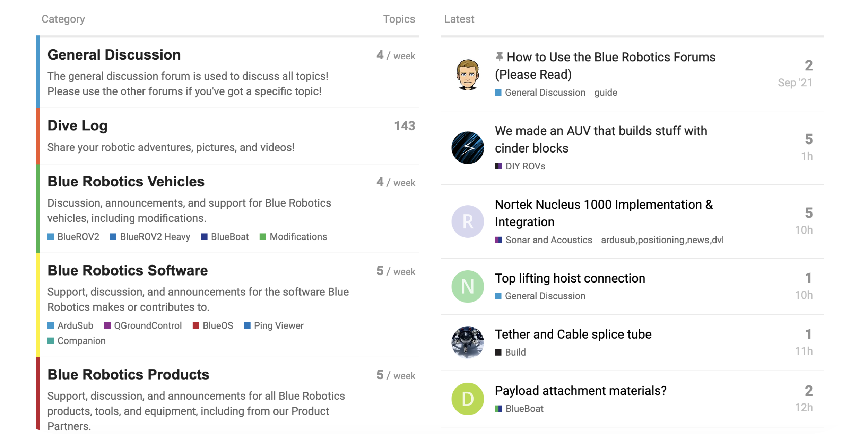Viewport: 868px width, 434px height.
Task: Open the General Discussion category
Action: coord(114,55)
